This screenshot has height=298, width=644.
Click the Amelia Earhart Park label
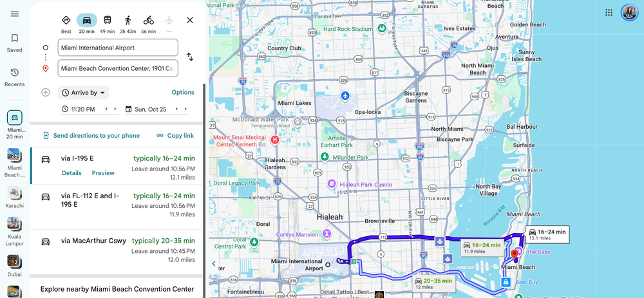[337, 141]
